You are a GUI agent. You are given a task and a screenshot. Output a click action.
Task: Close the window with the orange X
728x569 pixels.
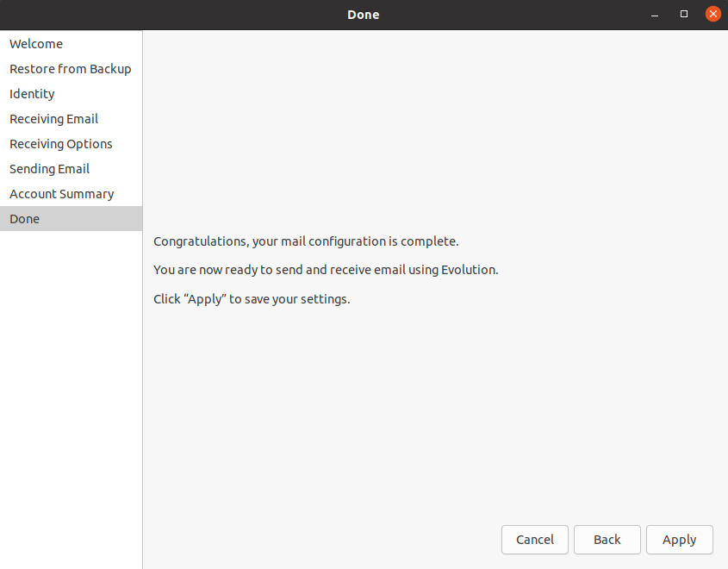[712, 14]
